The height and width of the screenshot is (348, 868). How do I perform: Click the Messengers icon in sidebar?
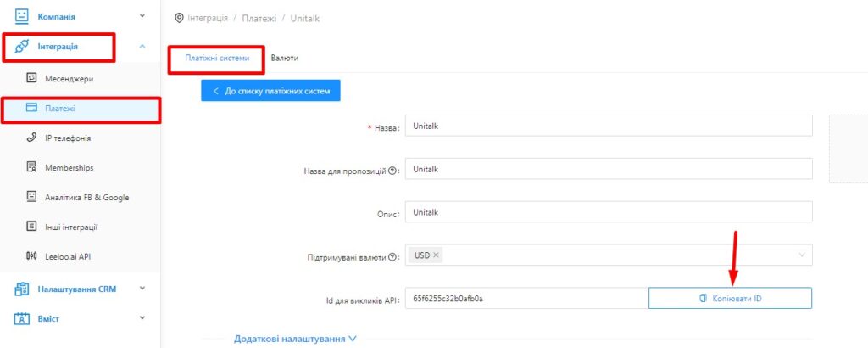pos(31,78)
